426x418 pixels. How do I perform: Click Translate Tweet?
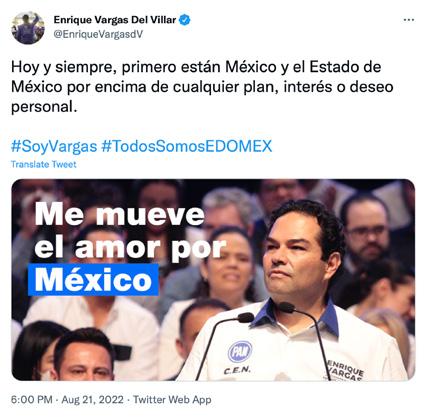pos(44,164)
